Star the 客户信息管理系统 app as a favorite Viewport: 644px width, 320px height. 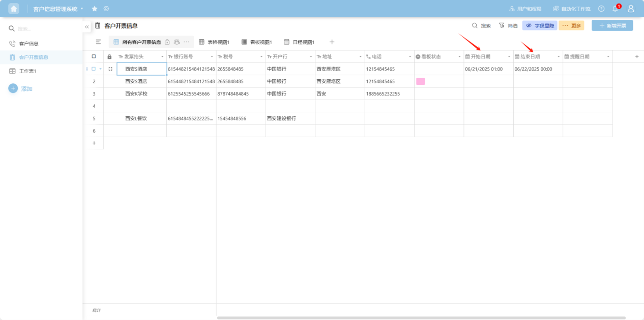coord(95,9)
